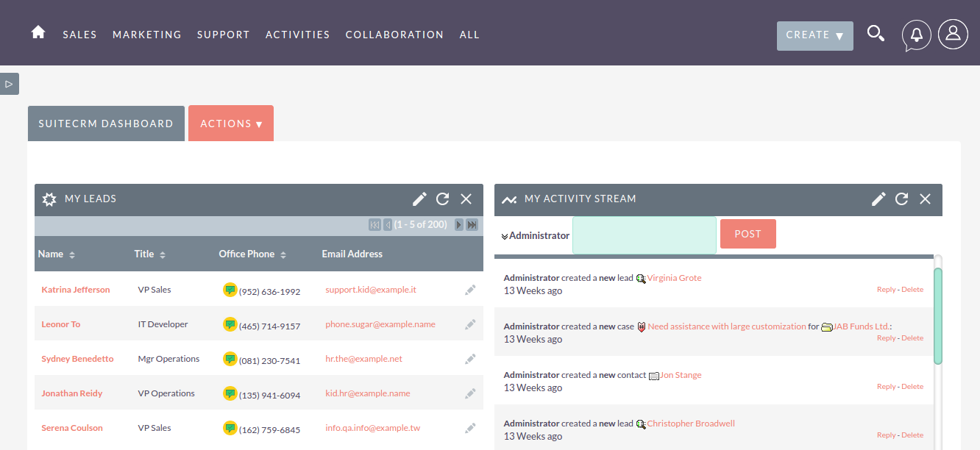Open JAB Funds Ltd. account link
This screenshot has height=450, width=980.
tap(861, 326)
